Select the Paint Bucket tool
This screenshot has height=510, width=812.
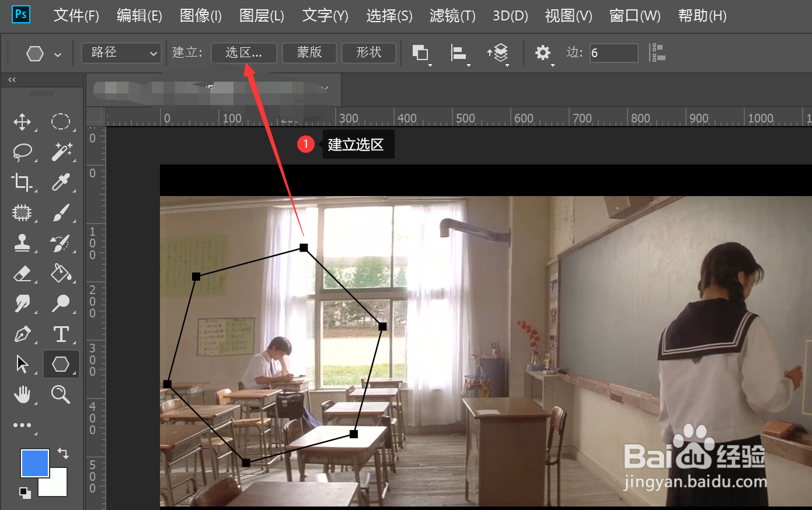pos(61,273)
